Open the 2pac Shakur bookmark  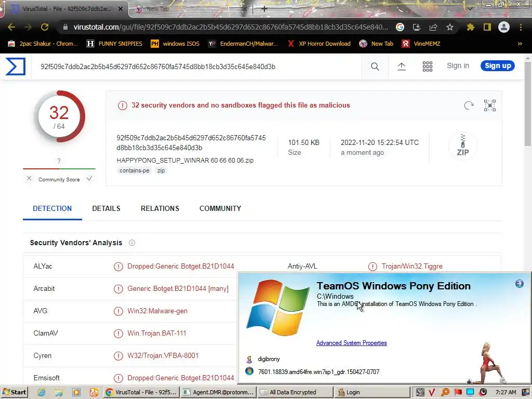43,44
